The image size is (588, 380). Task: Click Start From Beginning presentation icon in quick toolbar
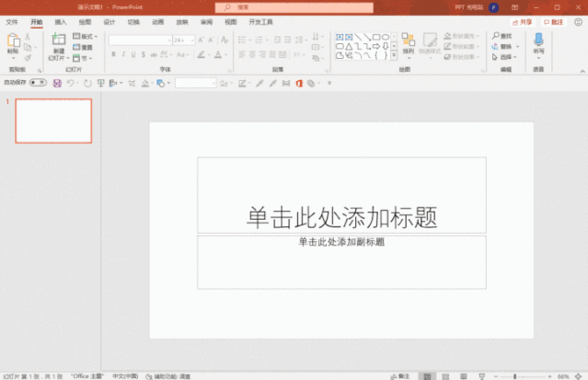coord(100,83)
